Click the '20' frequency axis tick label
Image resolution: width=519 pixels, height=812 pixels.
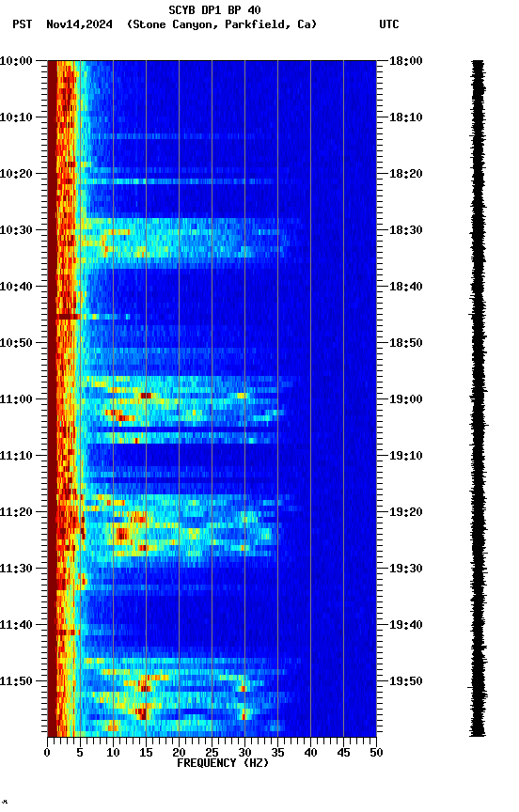pyautogui.click(x=179, y=753)
